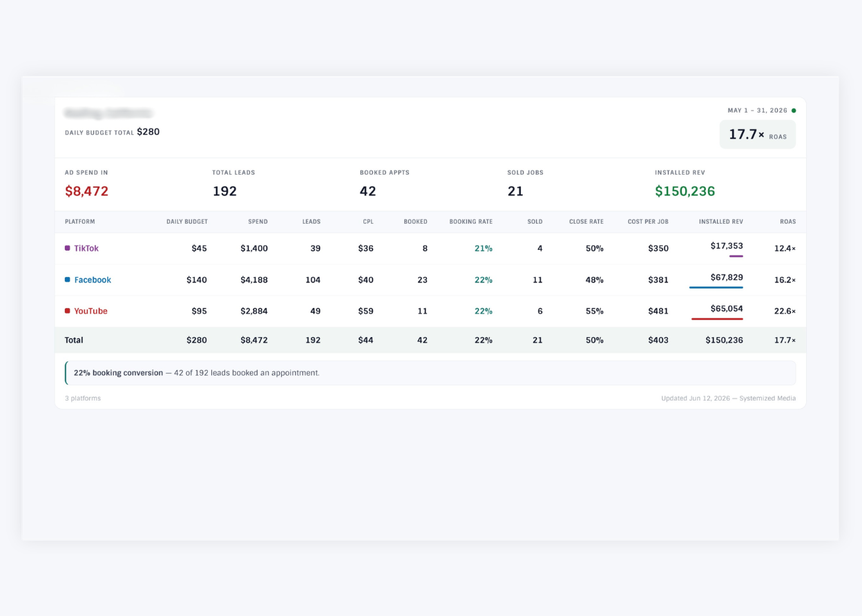Click the $280 daily budget total in header

pos(149,132)
